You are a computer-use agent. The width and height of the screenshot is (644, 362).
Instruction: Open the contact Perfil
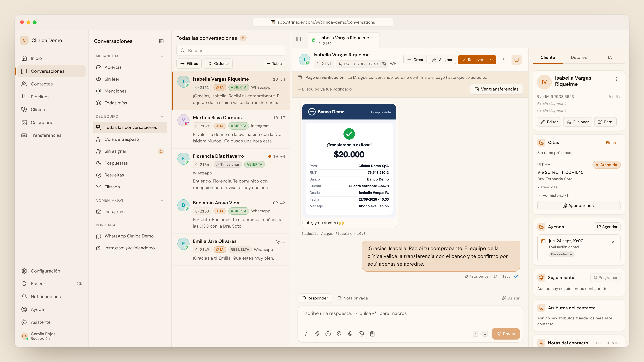[605, 122]
